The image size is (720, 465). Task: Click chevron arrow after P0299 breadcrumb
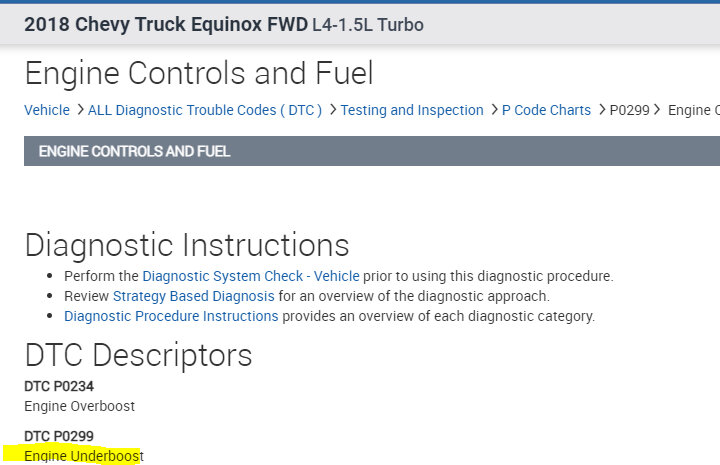pos(658,110)
